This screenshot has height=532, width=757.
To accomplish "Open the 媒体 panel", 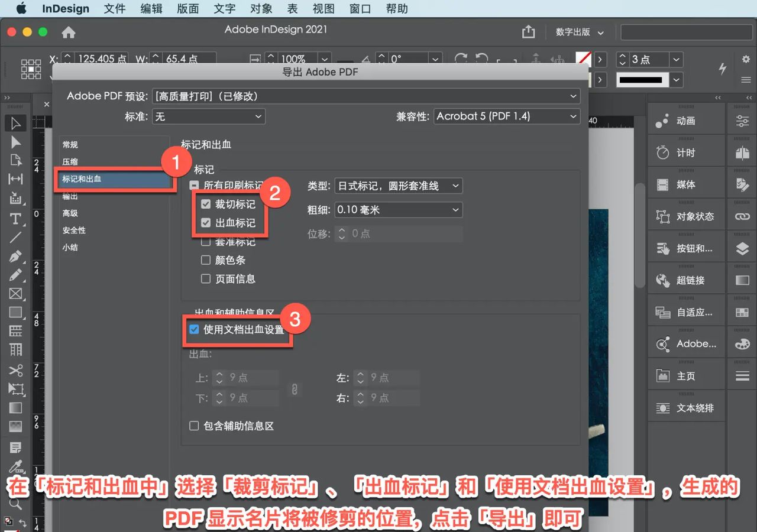I will click(x=686, y=183).
